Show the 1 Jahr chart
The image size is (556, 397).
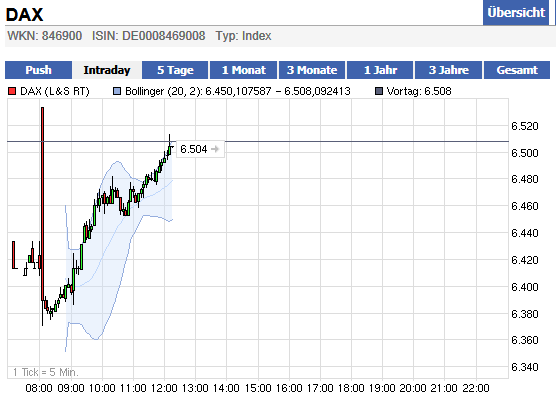pos(380,70)
